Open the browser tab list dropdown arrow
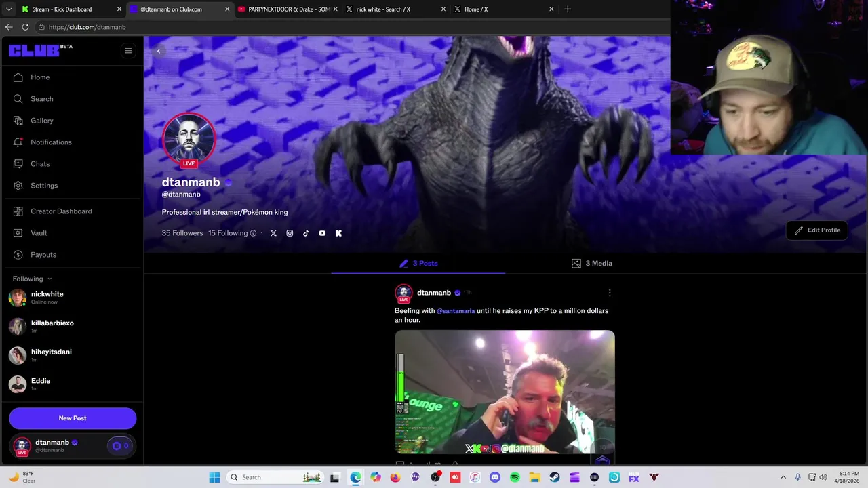868x488 pixels. pos(9,9)
